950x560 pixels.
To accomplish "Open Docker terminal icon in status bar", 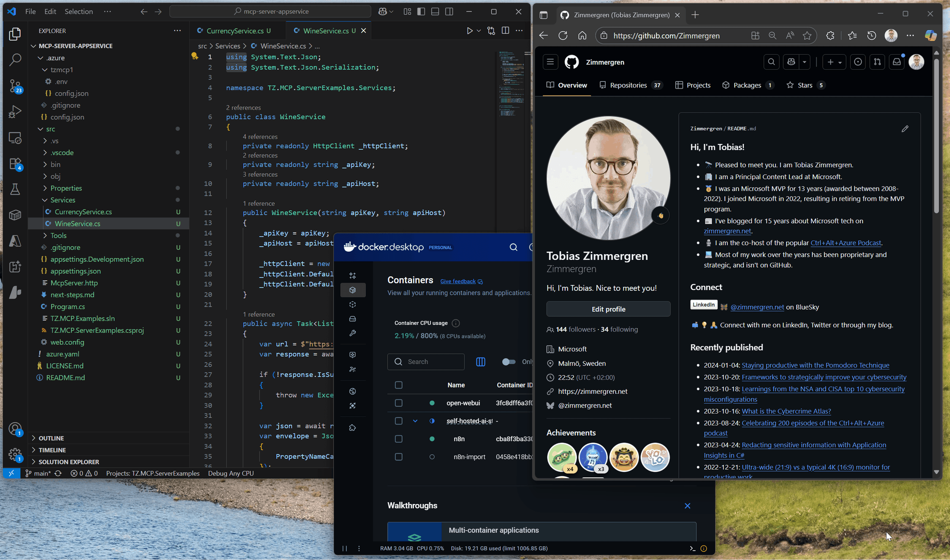I will (692, 548).
